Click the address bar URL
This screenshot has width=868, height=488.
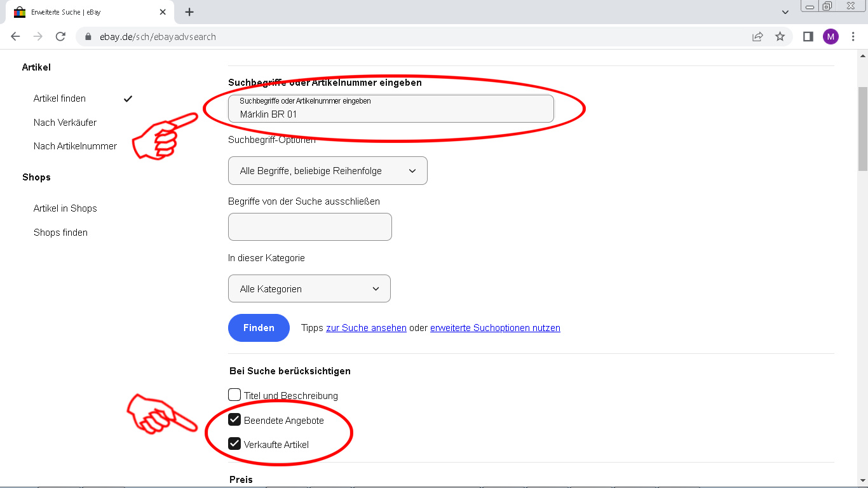click(158, 37)
